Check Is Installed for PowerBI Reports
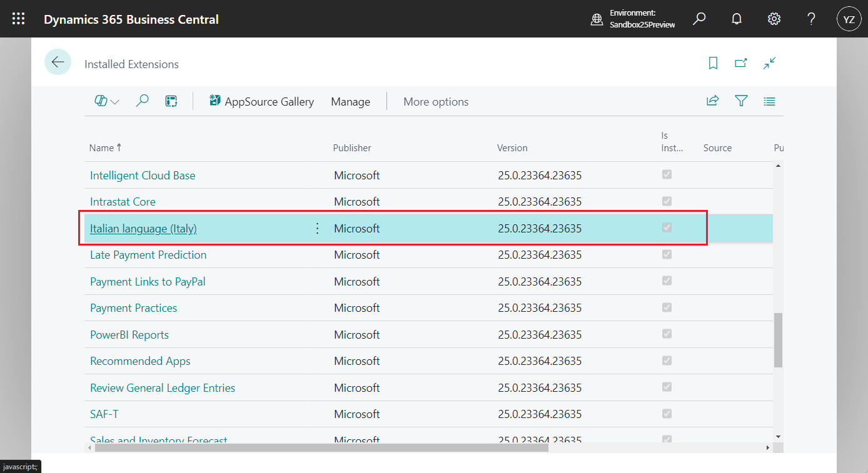Screen dimensions: 868x473 667,334
